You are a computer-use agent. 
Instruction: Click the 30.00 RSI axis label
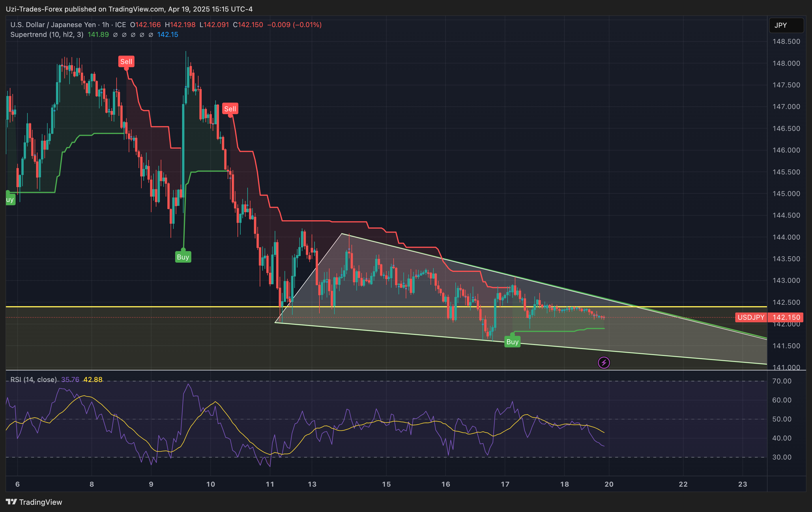click(x=782, y=457)
